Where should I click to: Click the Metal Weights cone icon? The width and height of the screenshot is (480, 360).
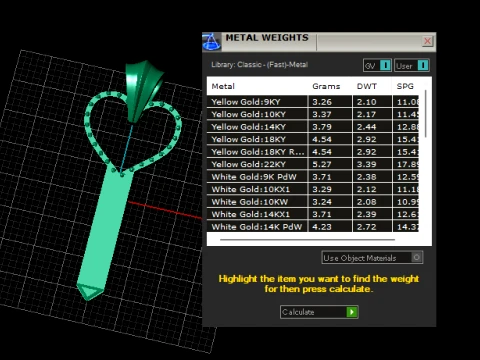[212, 42]
